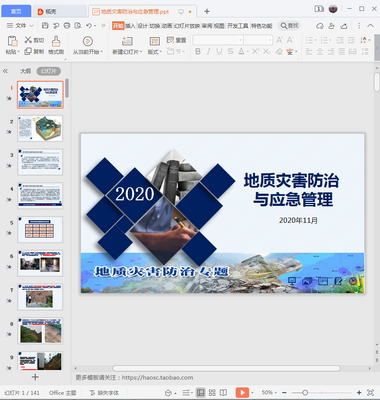Collapse slide panel with double-left chevrons

pos(5,71)
